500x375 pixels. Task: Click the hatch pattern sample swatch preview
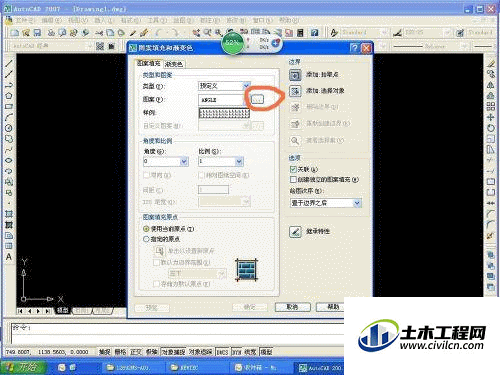tap(224, 113)
